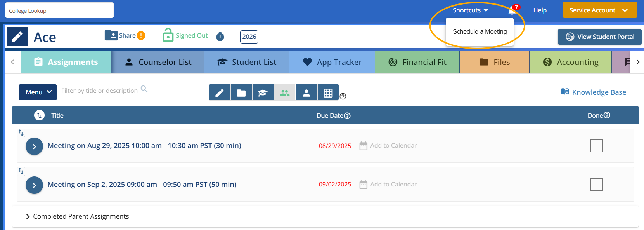Click the View Student Portal button

pos(599,37)
